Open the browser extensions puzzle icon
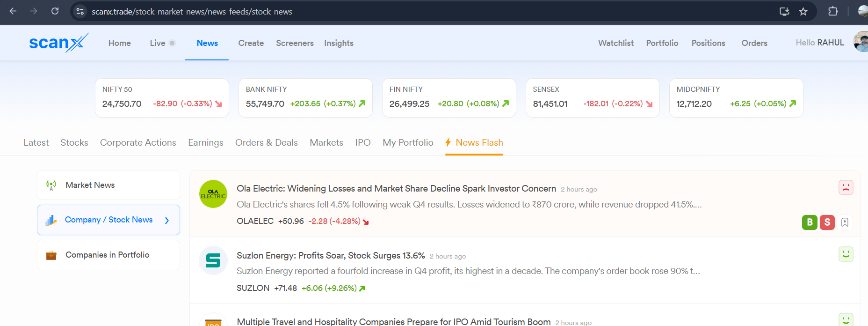The image size is (868, 326). pos(833,11)
